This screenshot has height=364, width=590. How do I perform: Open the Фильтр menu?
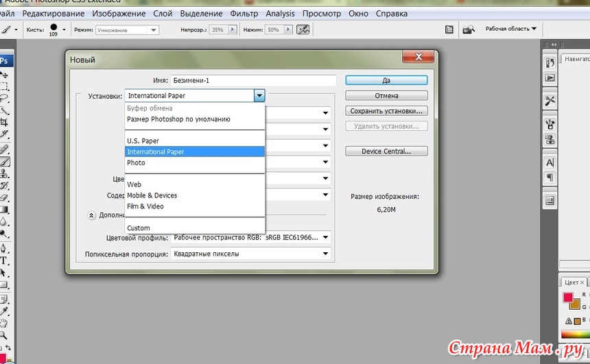pyautogui.click(x=244, y=14)
